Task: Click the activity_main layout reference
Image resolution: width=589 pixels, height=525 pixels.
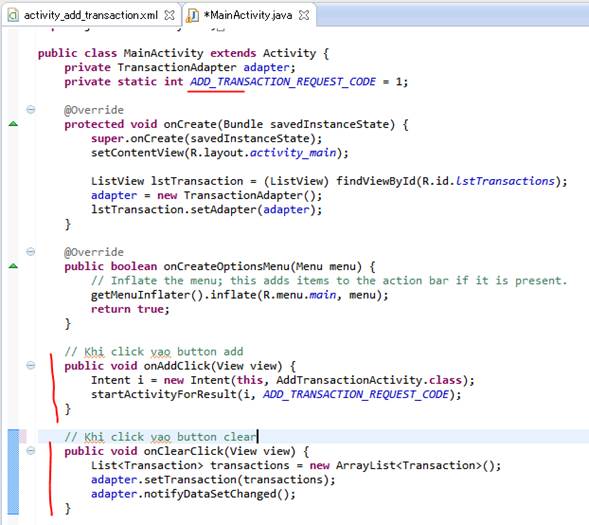Action: (x=293, y=153)
